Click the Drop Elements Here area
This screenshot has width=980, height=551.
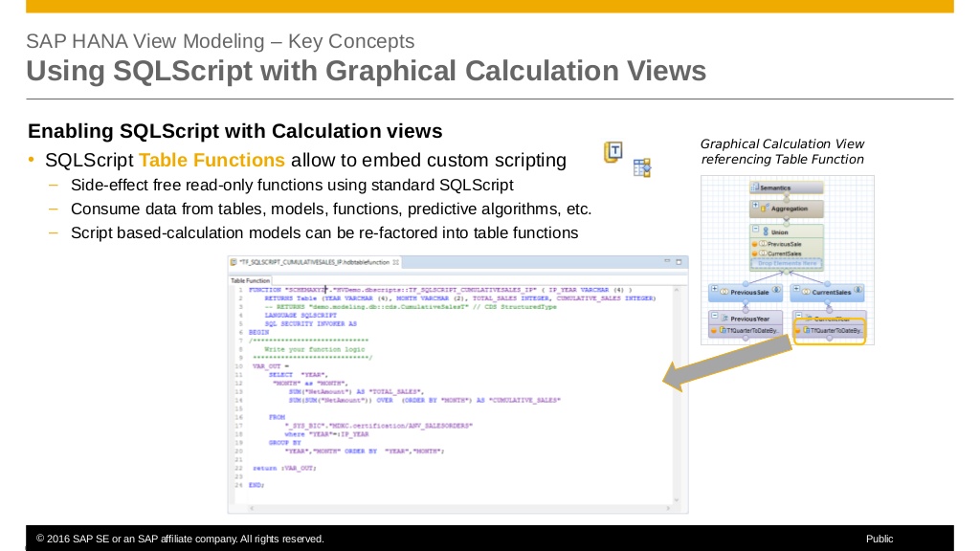tap(787, 264)
